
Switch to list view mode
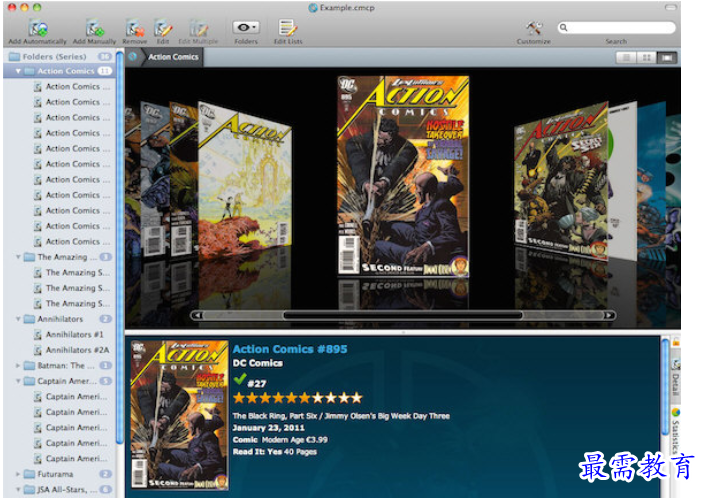pos(626,57)
